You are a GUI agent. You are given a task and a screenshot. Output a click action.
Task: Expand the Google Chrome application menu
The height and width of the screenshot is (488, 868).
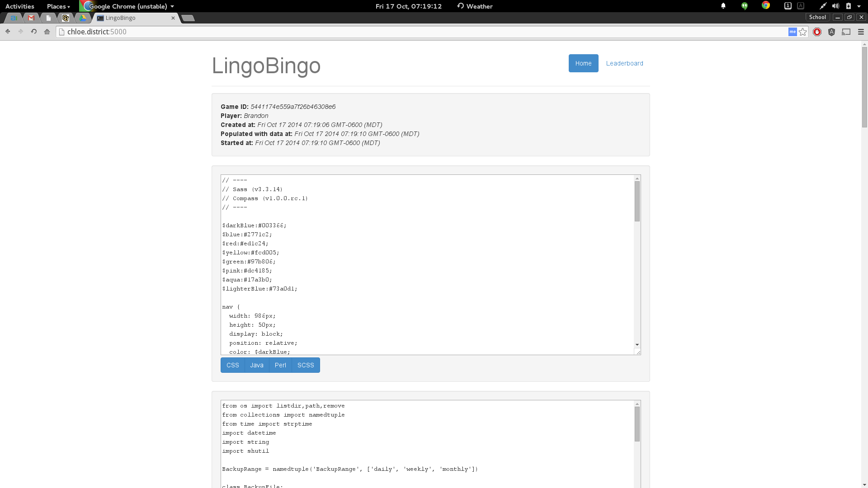click(131, 6)
